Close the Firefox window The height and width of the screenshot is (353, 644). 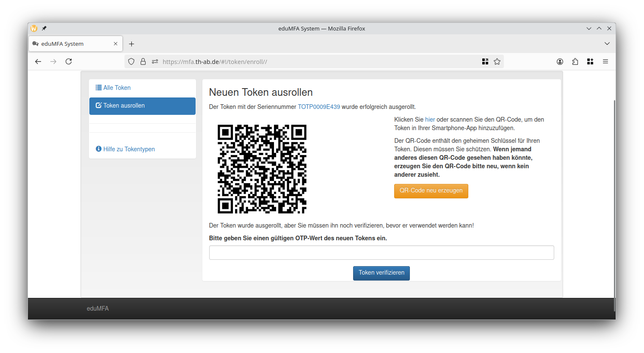[609, 28]
